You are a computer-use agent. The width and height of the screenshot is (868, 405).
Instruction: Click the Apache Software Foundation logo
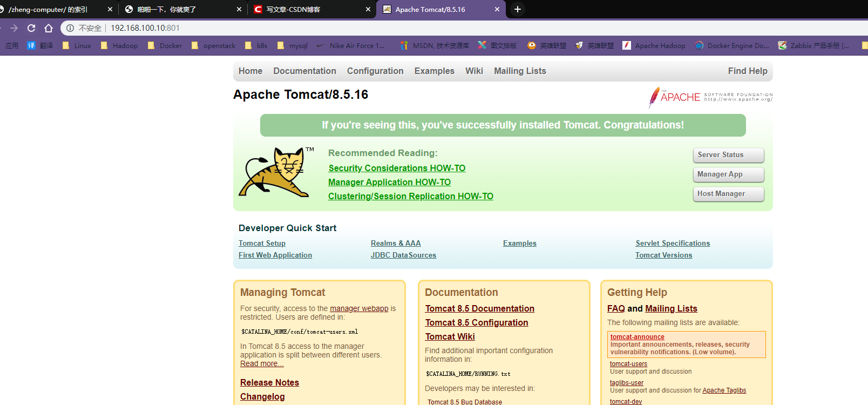(x=710, y=97)
